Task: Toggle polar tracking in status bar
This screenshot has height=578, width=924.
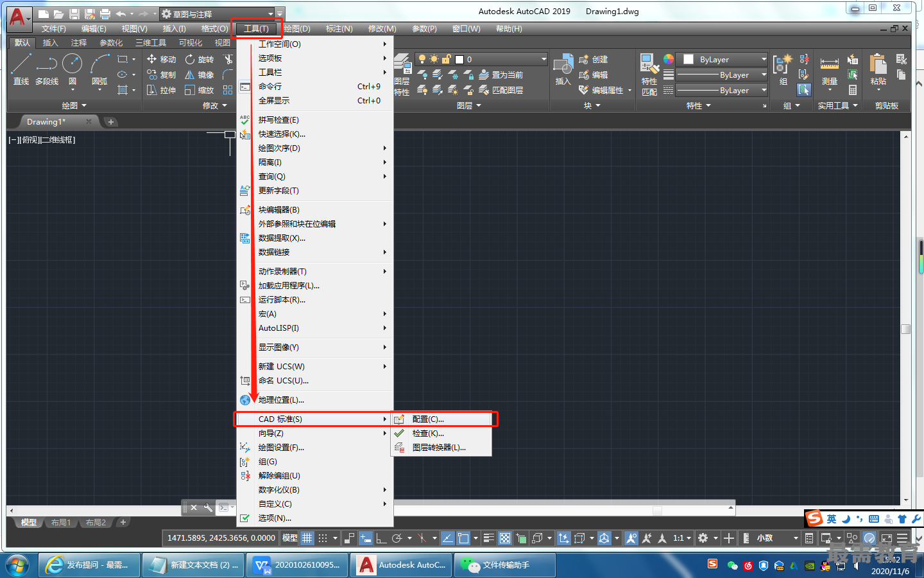Action: (x=397, y=538)
